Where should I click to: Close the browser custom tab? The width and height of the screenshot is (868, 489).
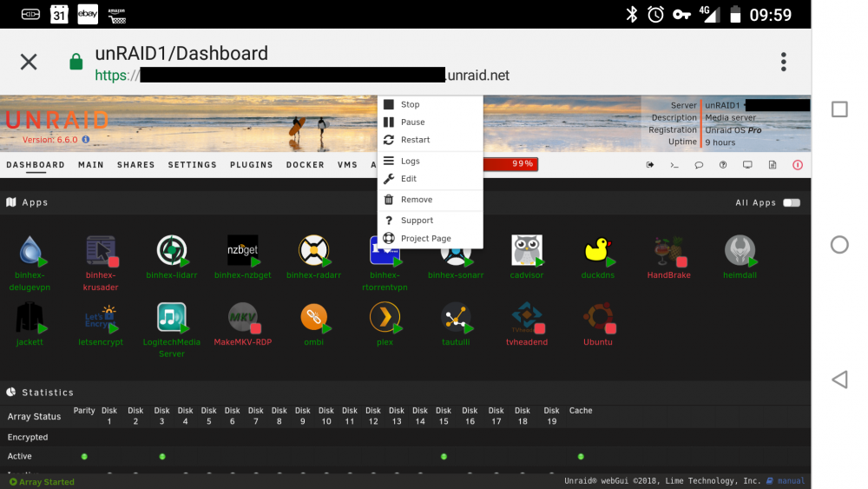coord(29,62)
